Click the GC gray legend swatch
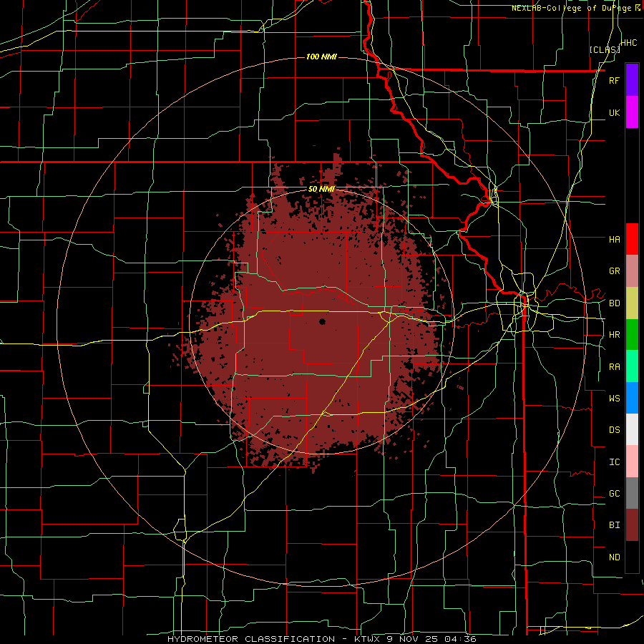Image resolution: width=644 pixels, height=644 pixels. coord(632,493)
